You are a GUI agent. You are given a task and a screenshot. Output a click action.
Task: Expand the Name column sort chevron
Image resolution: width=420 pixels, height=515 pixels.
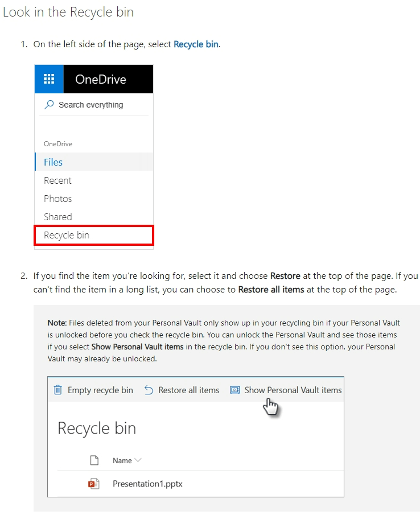coord(138,460)
